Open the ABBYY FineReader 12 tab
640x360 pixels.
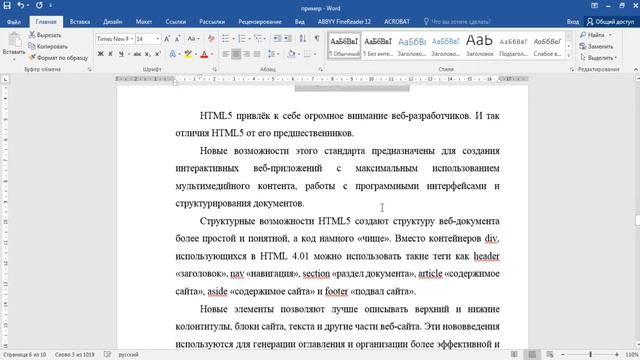(x=344, y=22)
